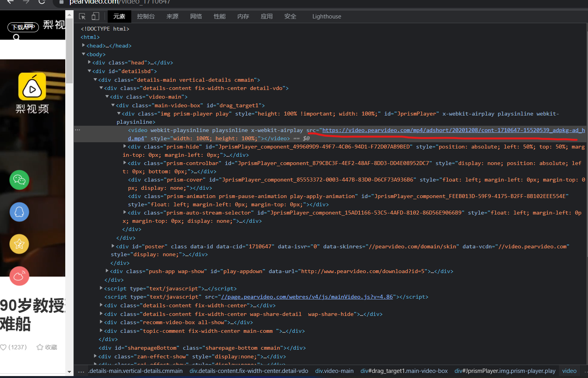Open the mainVideo.js script link

tap(307, 297)
